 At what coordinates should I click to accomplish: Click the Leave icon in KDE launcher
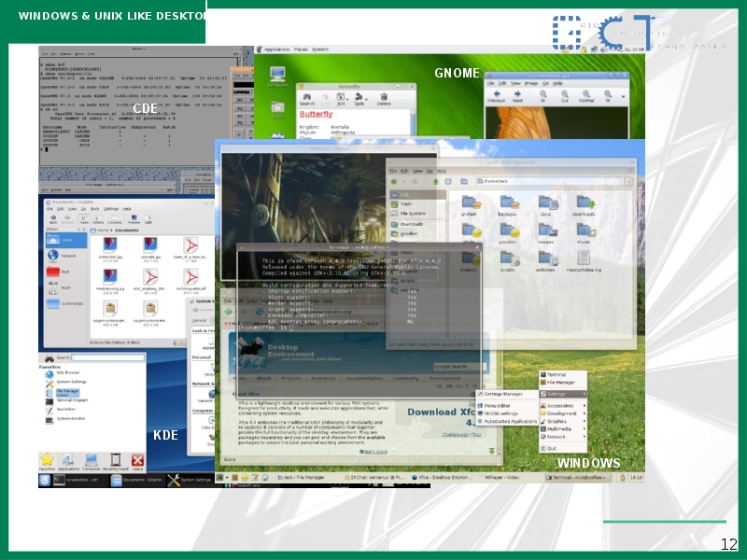coord(137,460)
